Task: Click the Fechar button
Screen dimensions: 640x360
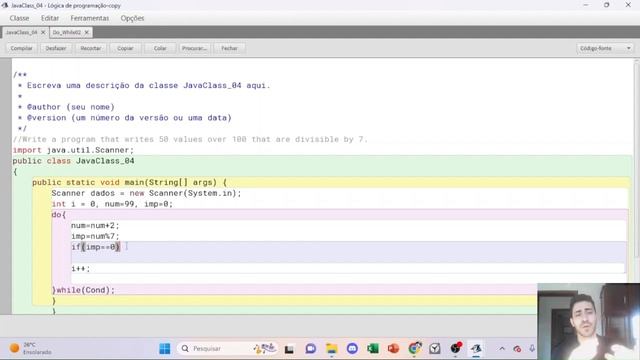Action: (229, 48)
